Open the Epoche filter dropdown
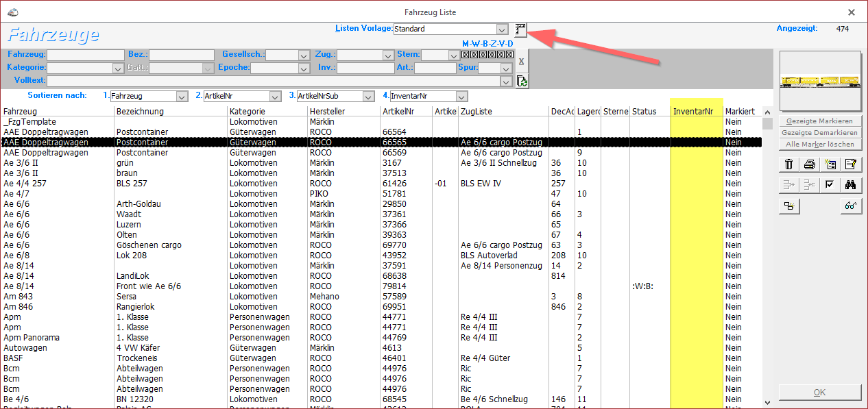 tap(303, 69)
